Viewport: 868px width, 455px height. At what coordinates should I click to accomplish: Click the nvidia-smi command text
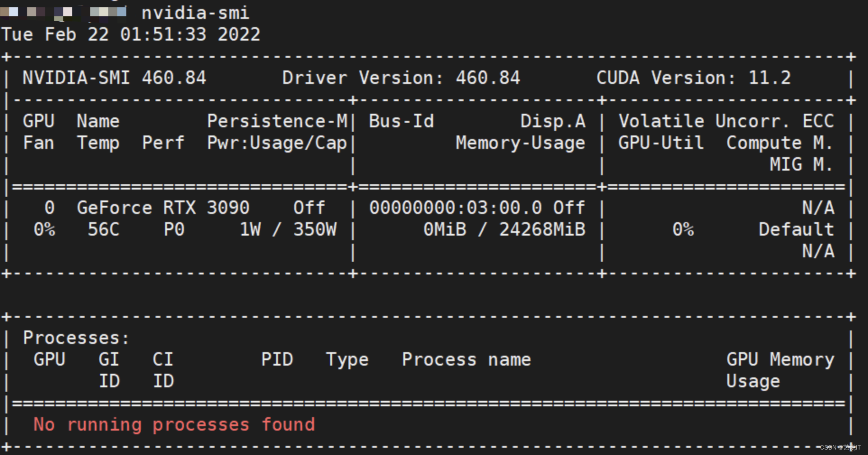[195, 13]
